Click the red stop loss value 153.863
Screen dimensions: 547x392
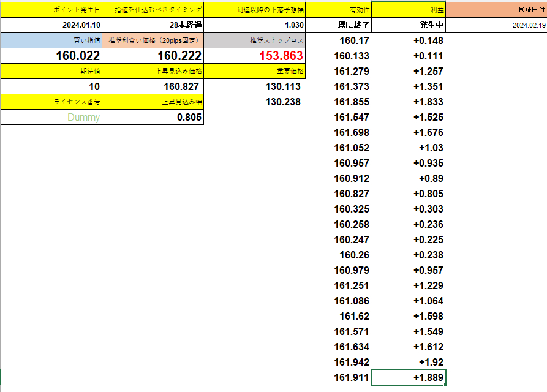(255, 56)
